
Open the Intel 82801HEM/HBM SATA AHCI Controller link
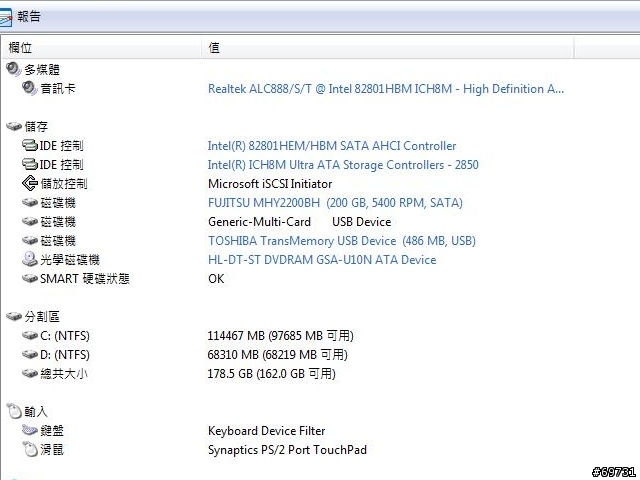[332, 146]
